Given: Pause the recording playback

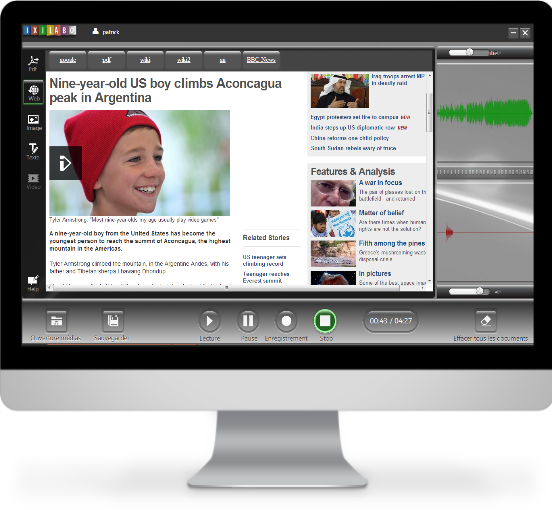Looking at the screenshot, I should point(248,321).
